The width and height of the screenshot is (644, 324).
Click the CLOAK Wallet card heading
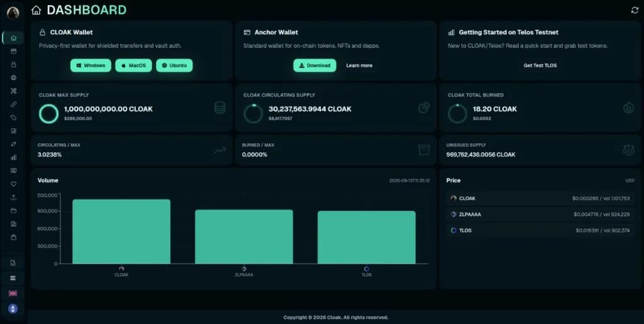tap(72, 32)
